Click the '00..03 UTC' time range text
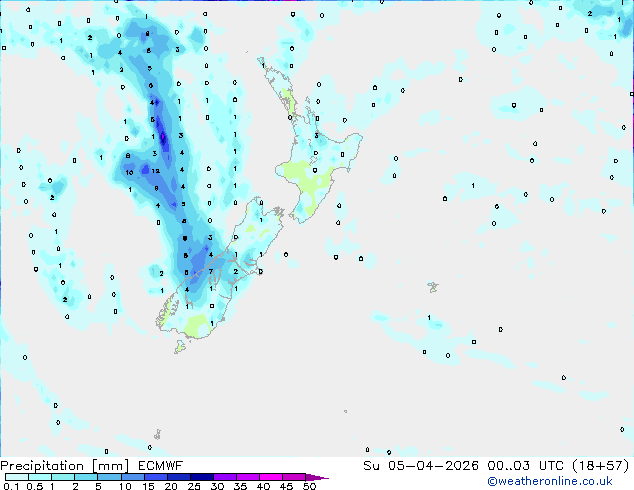The width and height of the screenshot is (634, 490). [x=525, y=466]
